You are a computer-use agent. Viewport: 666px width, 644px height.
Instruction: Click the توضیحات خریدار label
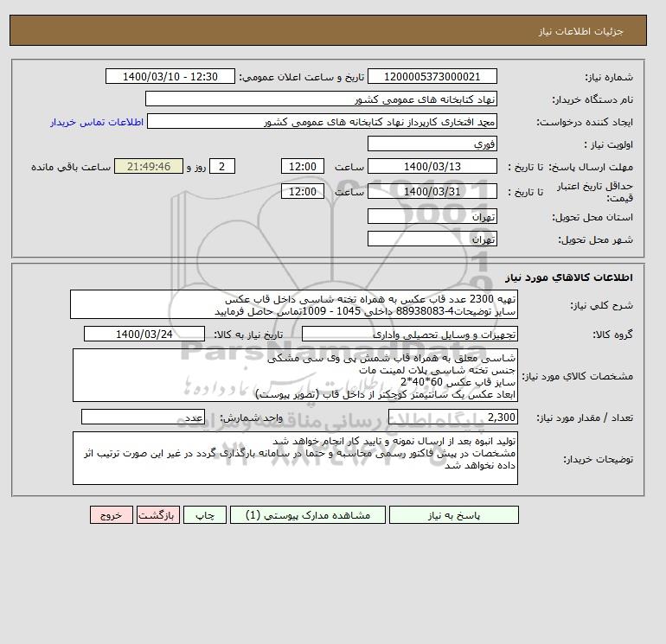598,459
